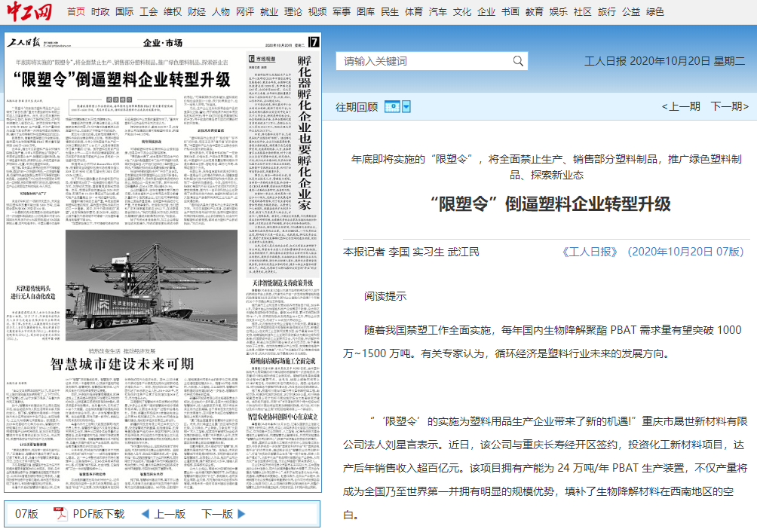Open the 国际 nav item
The height and width of the screenshot is (532, 757).
click(124, 11)
